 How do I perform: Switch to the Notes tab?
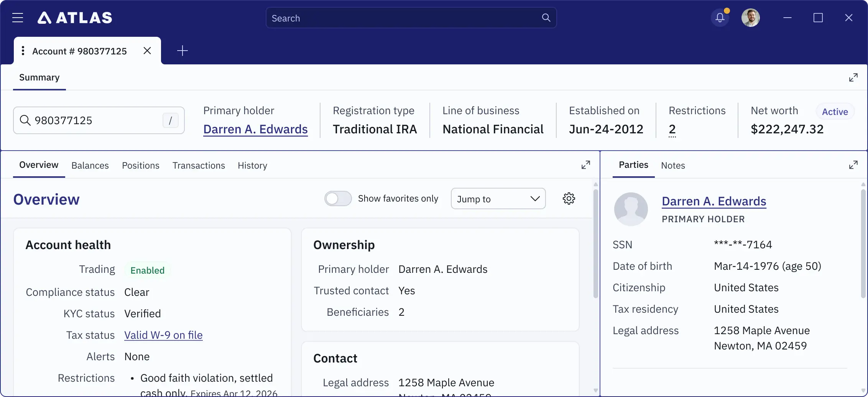(x=673, y=166)
